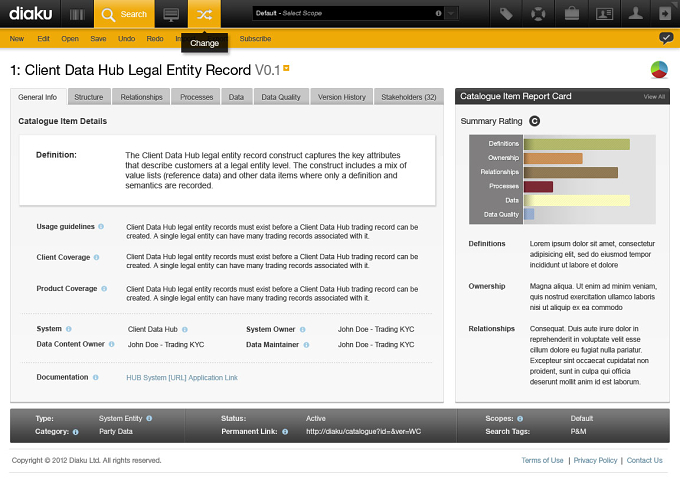Click the System label info icon
The image size is (680, 480).
69,329
